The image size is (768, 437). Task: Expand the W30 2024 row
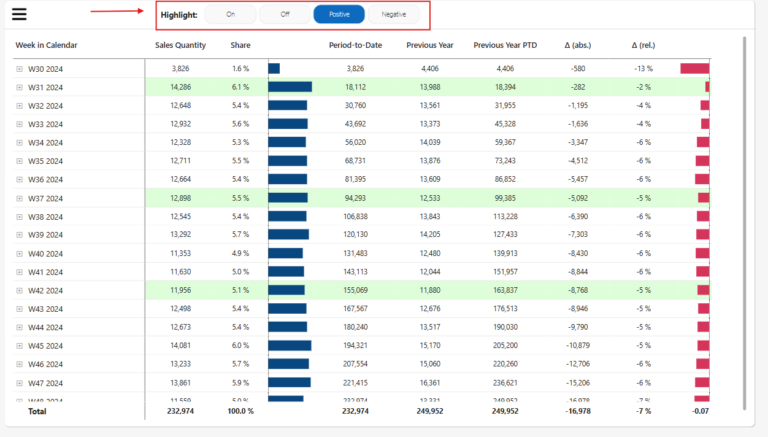point(20,69)
